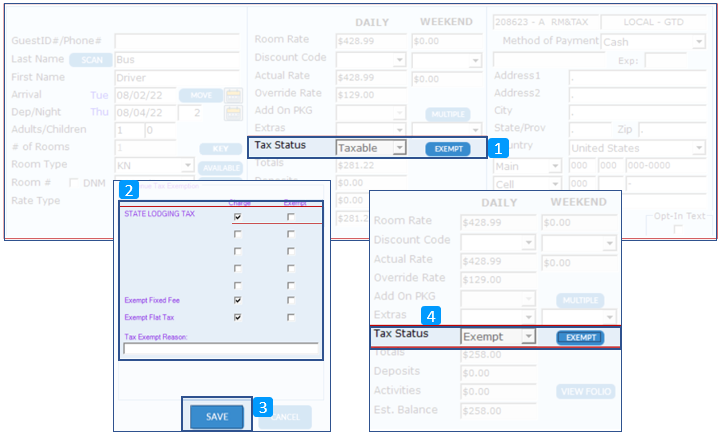Screen dimensions: 722x436
Task: Tick Exempt Fixed Fee's Exempt column checkbox
Action: tap(290, 300)
